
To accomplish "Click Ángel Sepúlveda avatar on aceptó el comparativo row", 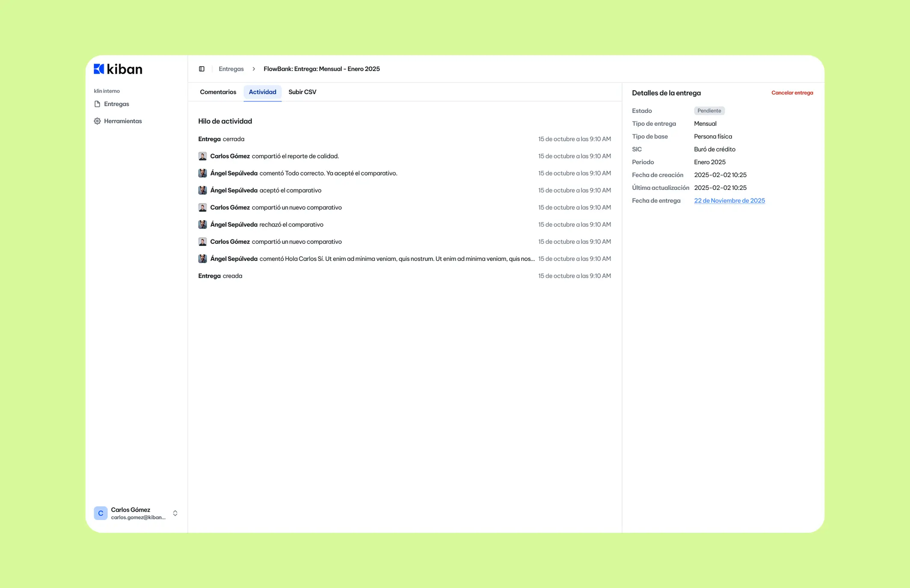I will pyautogui.click(x=202, y=190).
